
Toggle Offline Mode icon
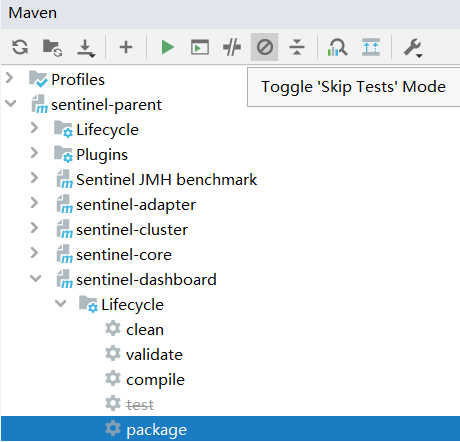(232, 47)
